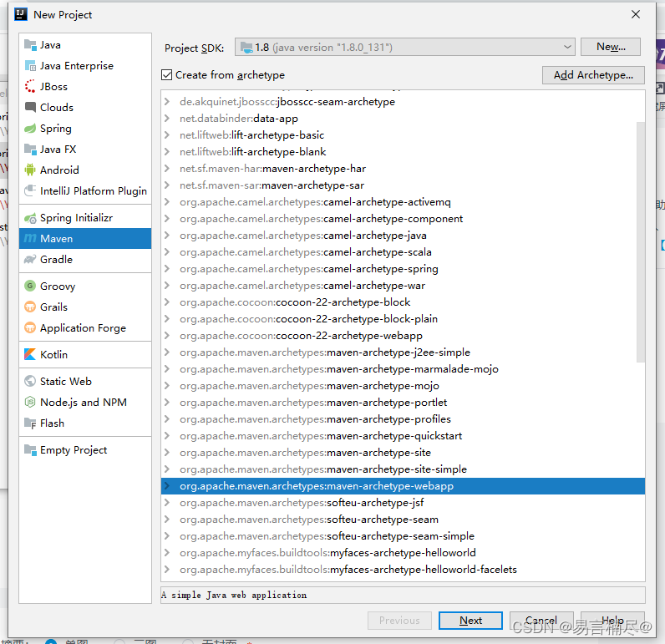
Task: Click the Cancel button
Action: (541, 621)
